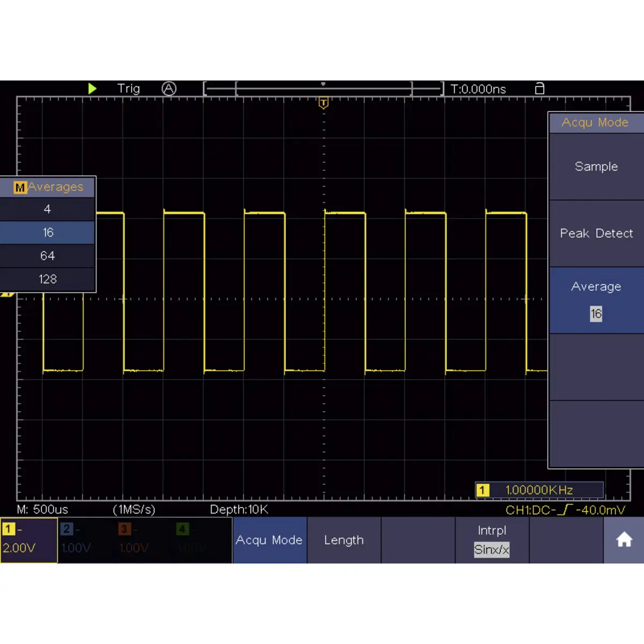Select channel 2 indicator
The image size is (644, 644).
point(86,540)
